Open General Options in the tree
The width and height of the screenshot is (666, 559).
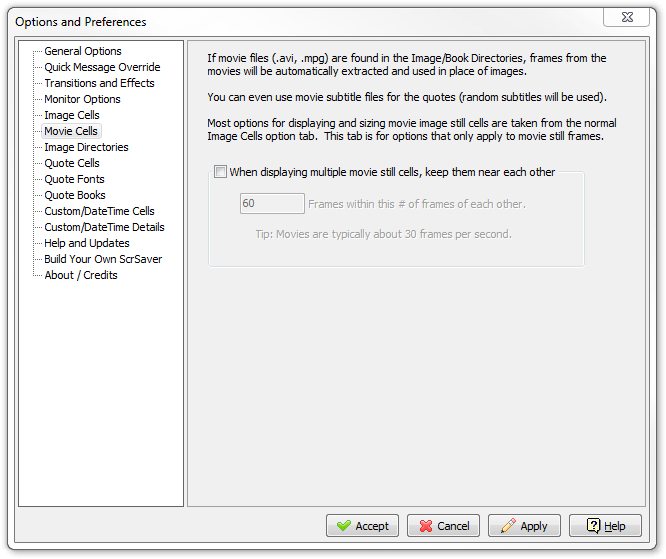click(83, 51)
